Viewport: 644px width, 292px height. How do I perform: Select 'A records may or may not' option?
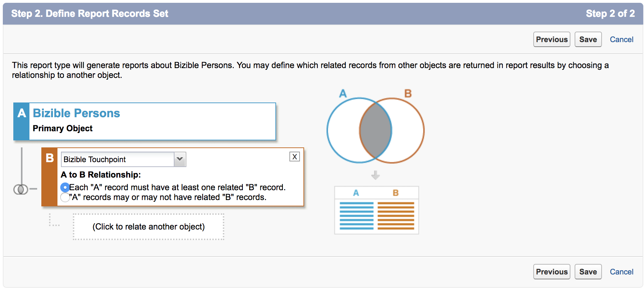coord(65,197)
